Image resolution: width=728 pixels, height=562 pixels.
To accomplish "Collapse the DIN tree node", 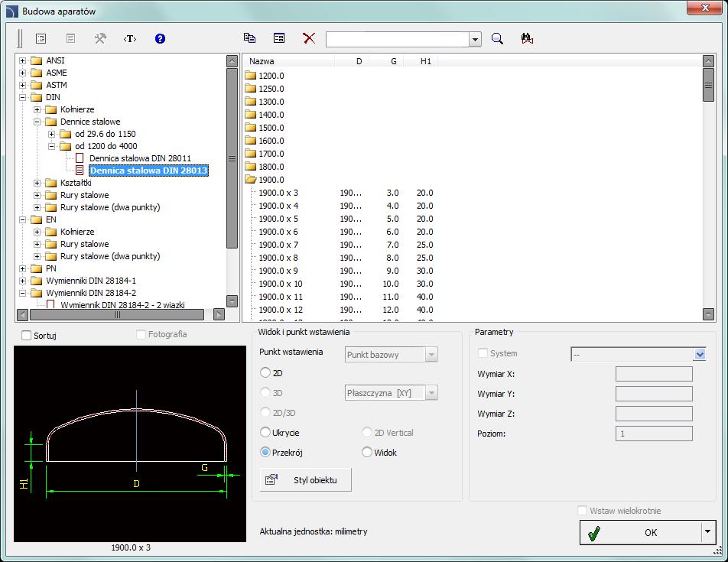I will pos(22,97).
